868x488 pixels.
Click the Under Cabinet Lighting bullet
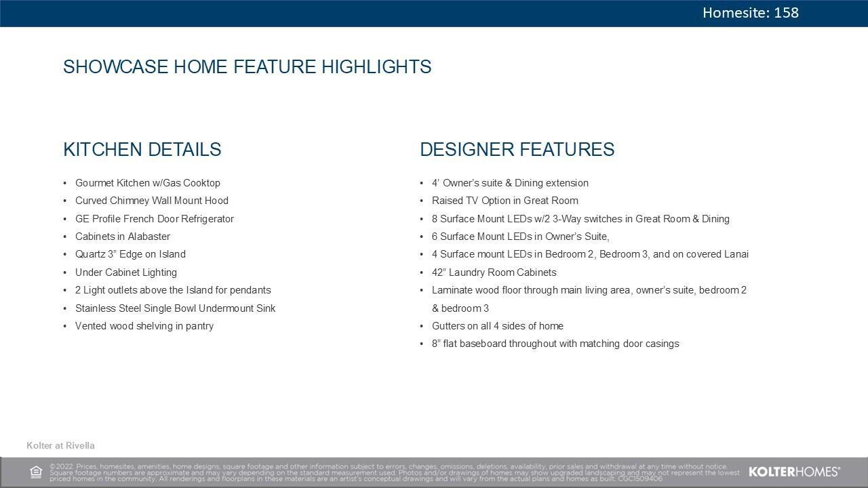125,272
